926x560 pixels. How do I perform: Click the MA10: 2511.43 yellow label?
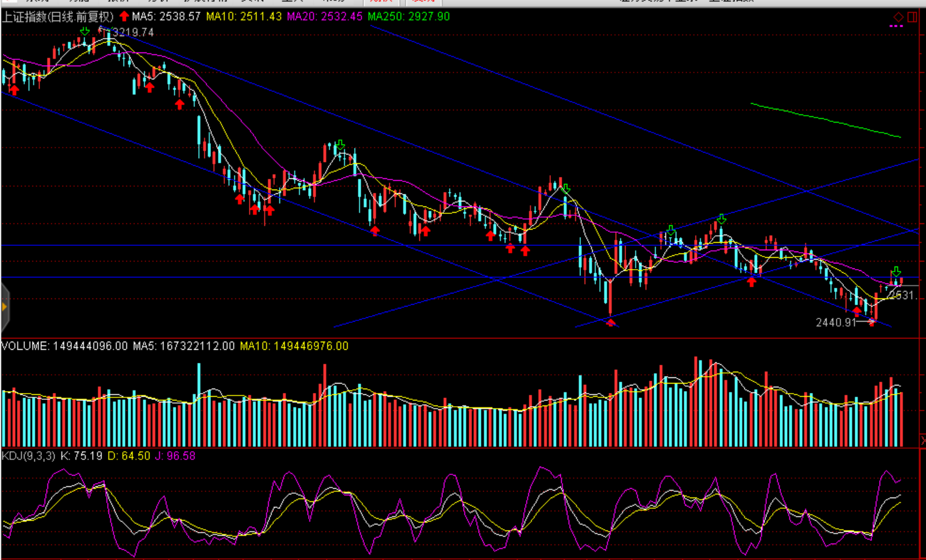click(x=244, y=17)
